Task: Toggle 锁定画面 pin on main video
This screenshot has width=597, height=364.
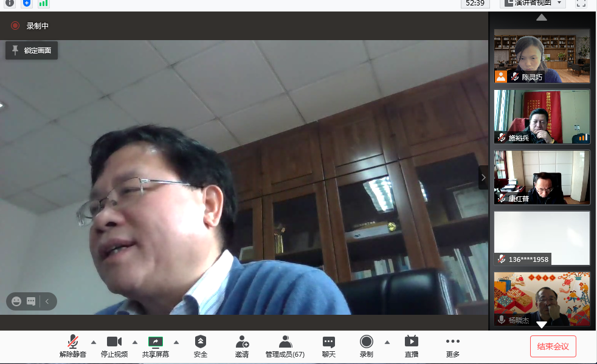Action: 32,50
